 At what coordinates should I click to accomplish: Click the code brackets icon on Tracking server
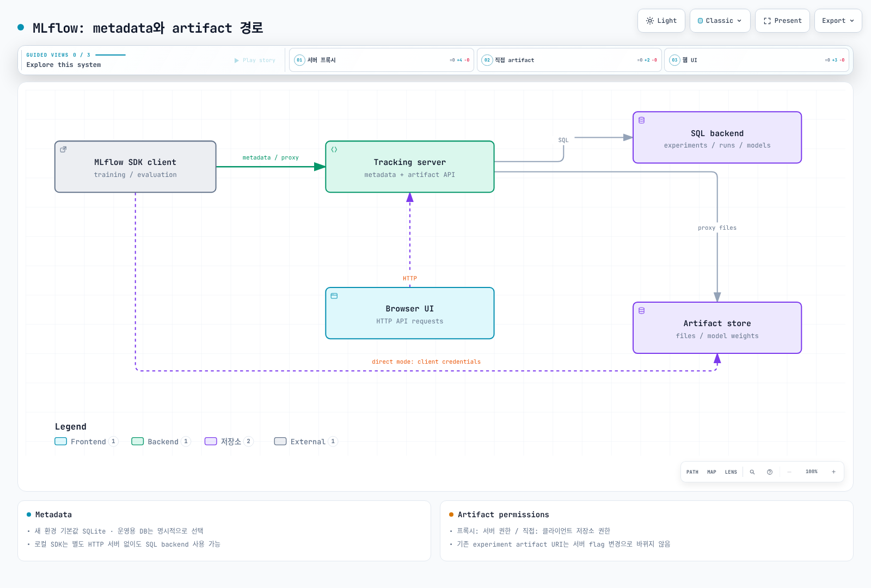334,150
